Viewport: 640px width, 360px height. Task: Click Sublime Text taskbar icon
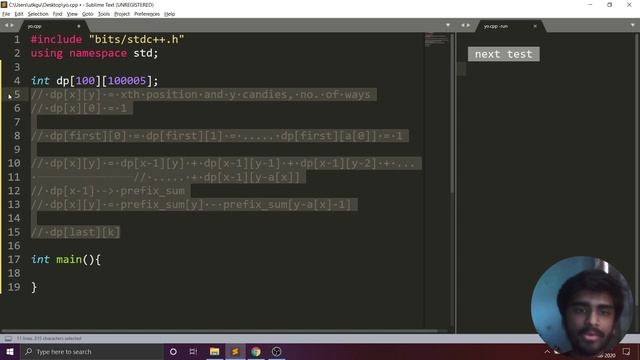(x=235, y=351)
